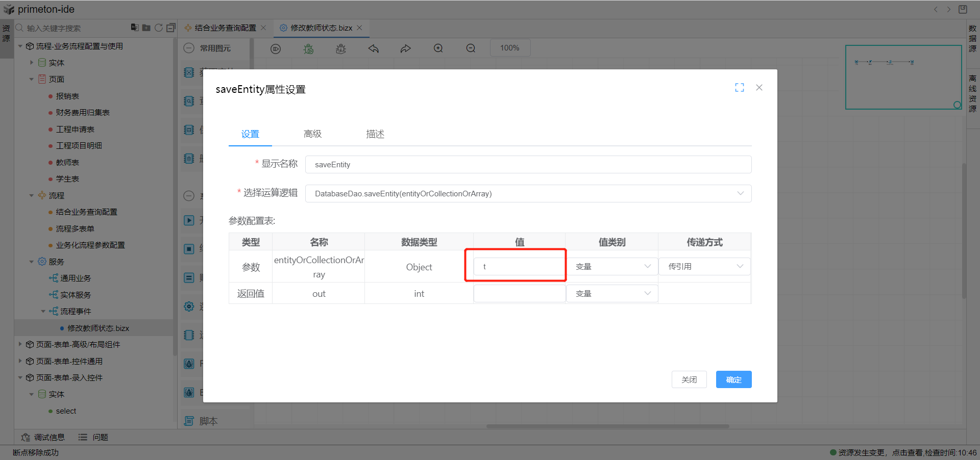Switch to the 高级 tab
980x460 pixels.
[x=312, y=134]
